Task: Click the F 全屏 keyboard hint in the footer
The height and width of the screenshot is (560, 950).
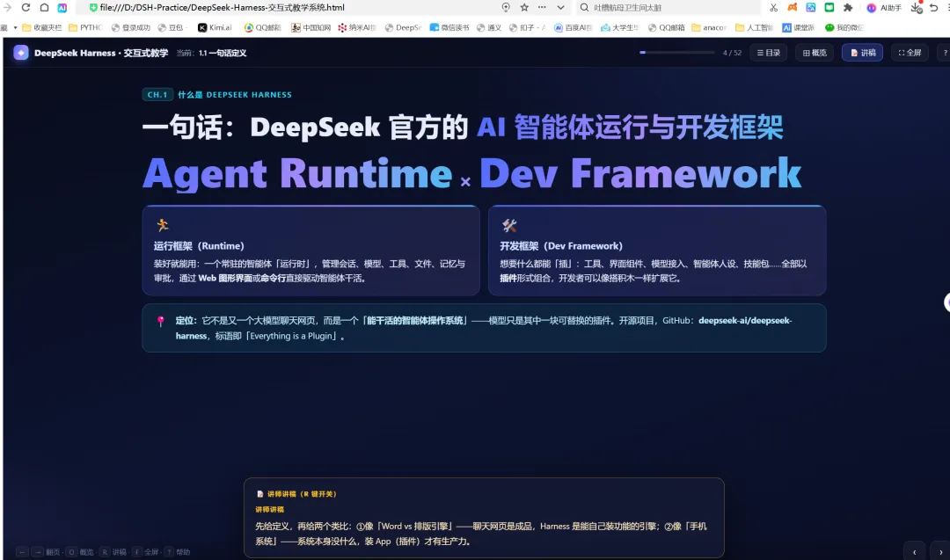Action: [x=146, y=551]
